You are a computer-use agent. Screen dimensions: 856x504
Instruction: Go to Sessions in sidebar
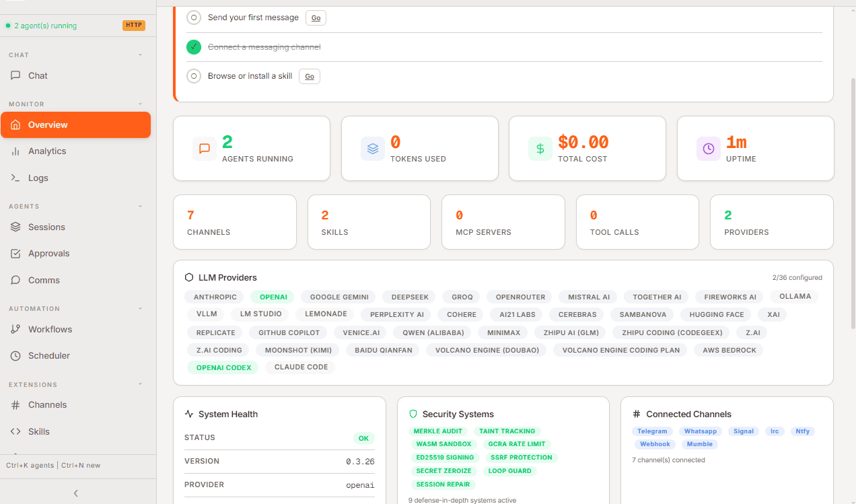[x=75, y=227]
